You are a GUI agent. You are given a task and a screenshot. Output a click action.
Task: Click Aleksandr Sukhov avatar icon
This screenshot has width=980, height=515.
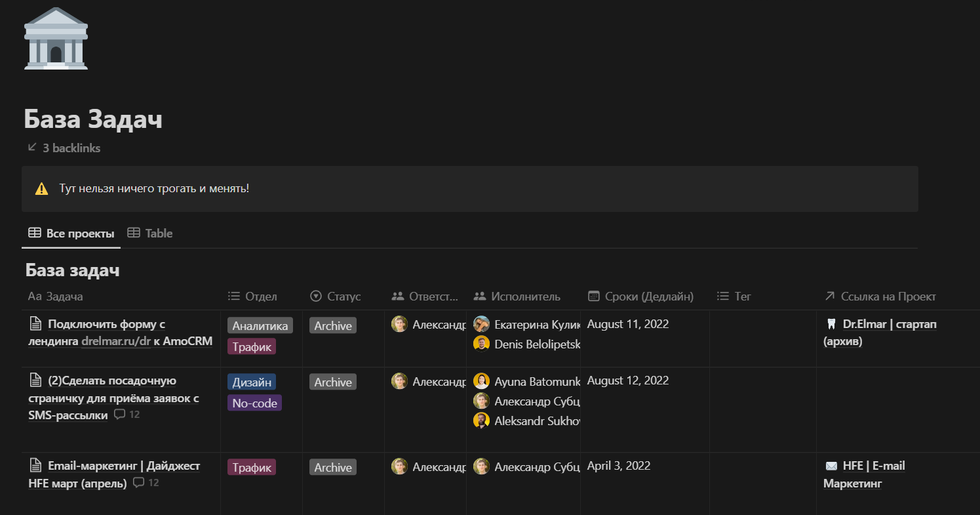tap(481, 421)
